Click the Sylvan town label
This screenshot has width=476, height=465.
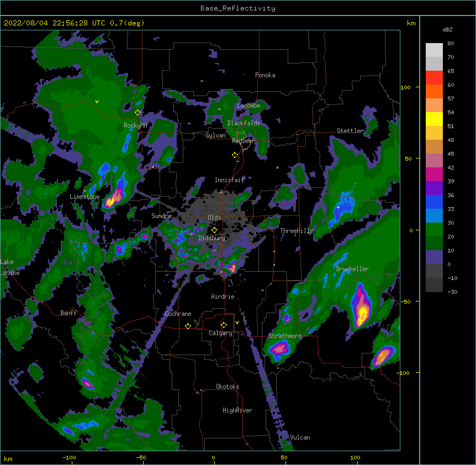point(215,135)
